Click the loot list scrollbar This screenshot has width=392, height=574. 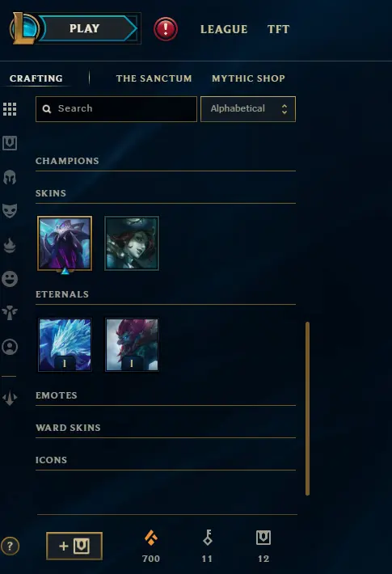click(307, 408)
